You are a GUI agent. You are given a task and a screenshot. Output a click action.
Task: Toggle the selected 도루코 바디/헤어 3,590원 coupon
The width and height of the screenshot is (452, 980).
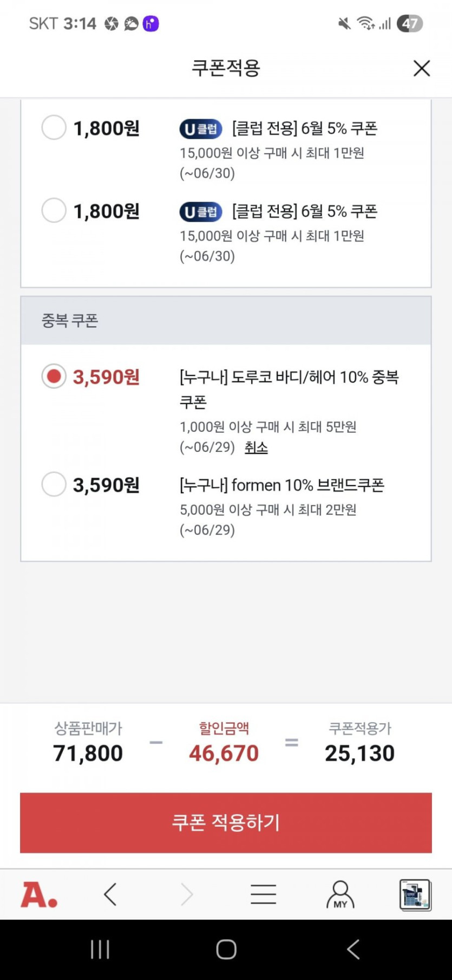click(x=54, y=376)
